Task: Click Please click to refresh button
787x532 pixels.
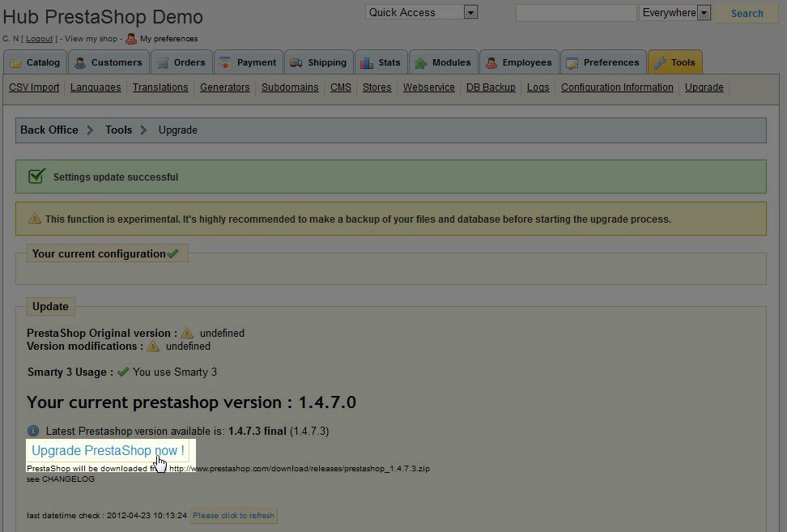Action: [x=233, y=515]
